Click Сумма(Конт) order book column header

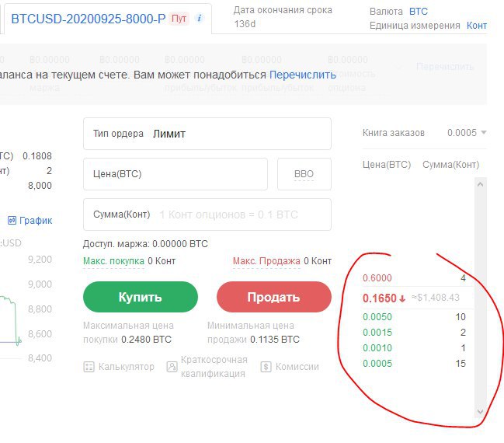tap(450, 165)
